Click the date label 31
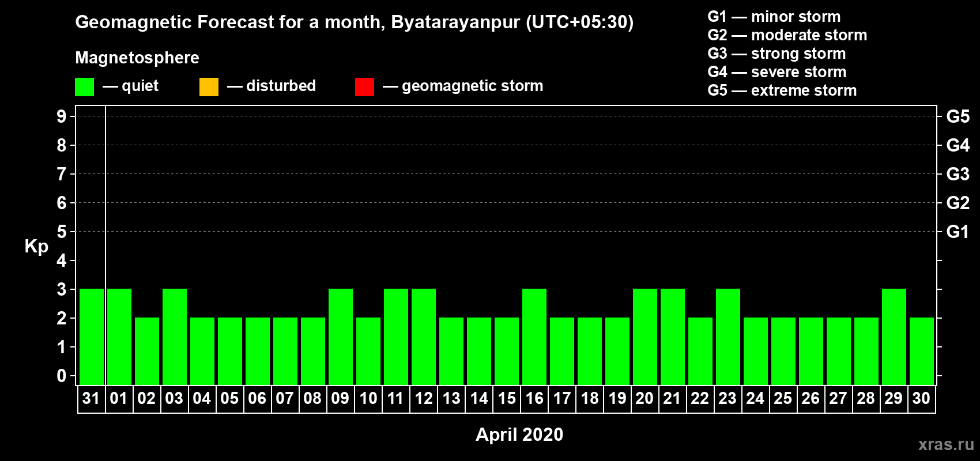Screen dimensions: 980x461 91,398
